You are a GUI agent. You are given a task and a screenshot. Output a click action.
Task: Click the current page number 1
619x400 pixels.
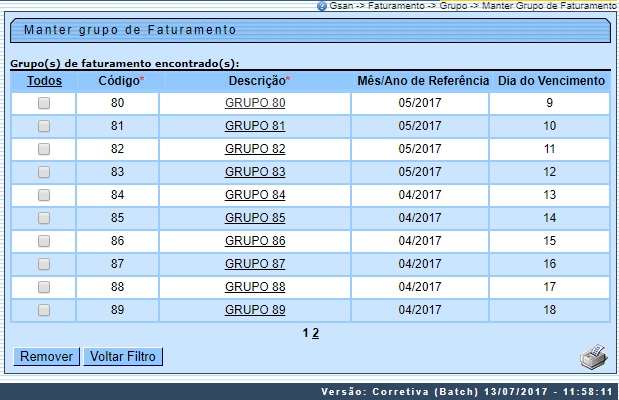pos(306,333)
